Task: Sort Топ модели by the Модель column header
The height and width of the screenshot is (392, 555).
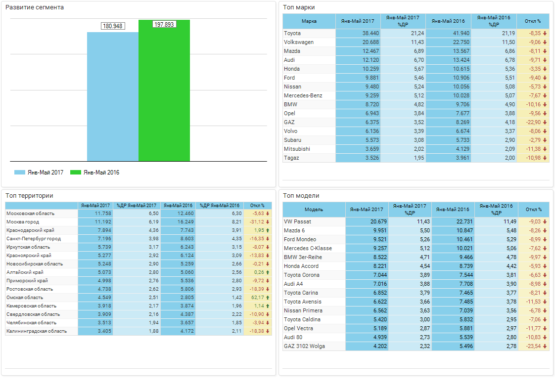Action: click(314, 210)
